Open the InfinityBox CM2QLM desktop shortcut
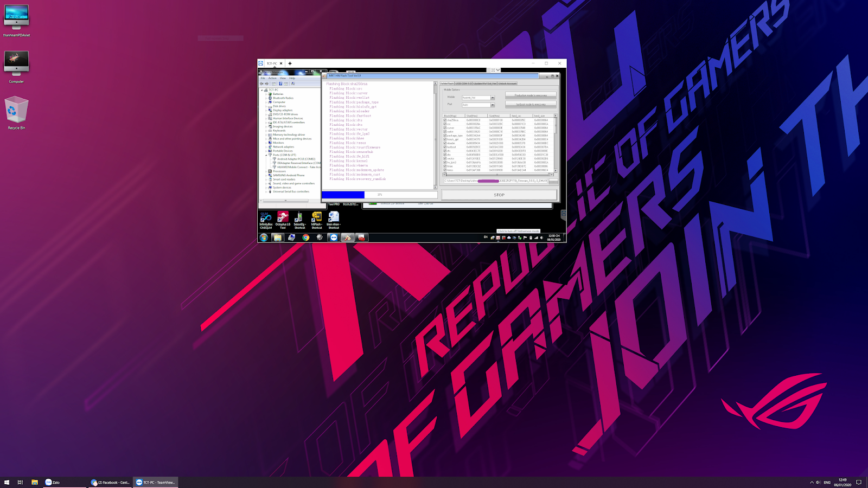The image size is (868, 488). (x=266, y=220)
